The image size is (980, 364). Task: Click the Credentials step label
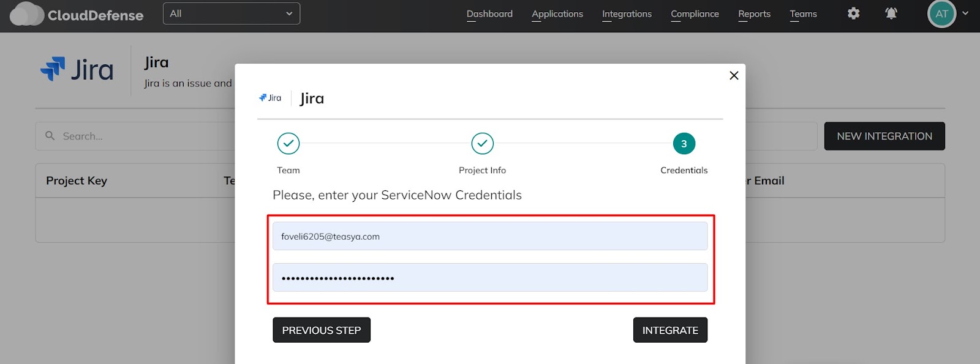[684, 170]
